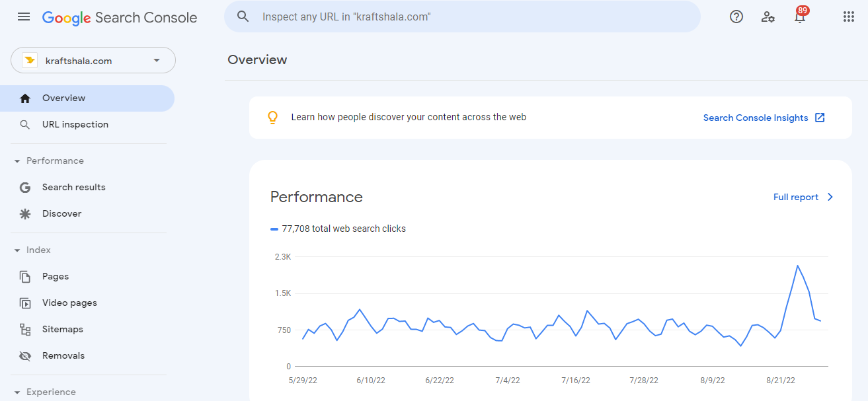Click the 7/4/22 date axis label
Screen dimensions: 868x401
(x=508, y=381)
